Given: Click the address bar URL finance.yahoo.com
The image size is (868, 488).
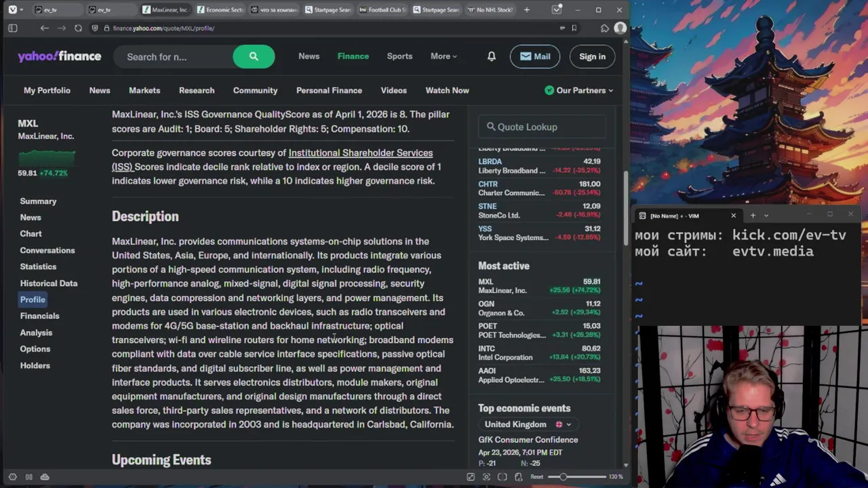Looking at the screenshot, I should [x=163, y=28].
